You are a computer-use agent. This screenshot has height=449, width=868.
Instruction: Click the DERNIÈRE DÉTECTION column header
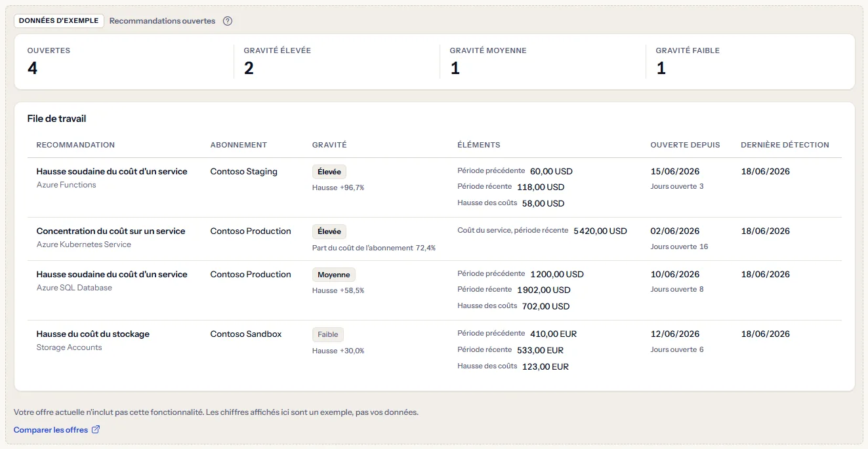tap(785, 145)
